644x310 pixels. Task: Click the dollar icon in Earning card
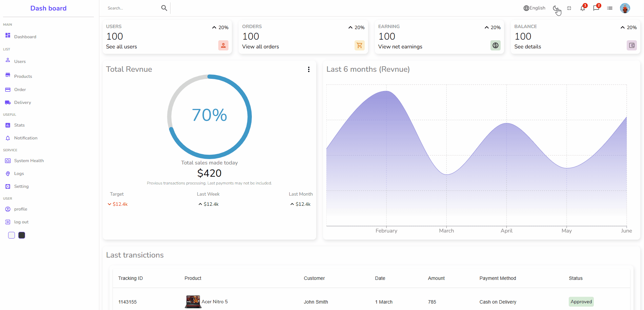[496, 45]
